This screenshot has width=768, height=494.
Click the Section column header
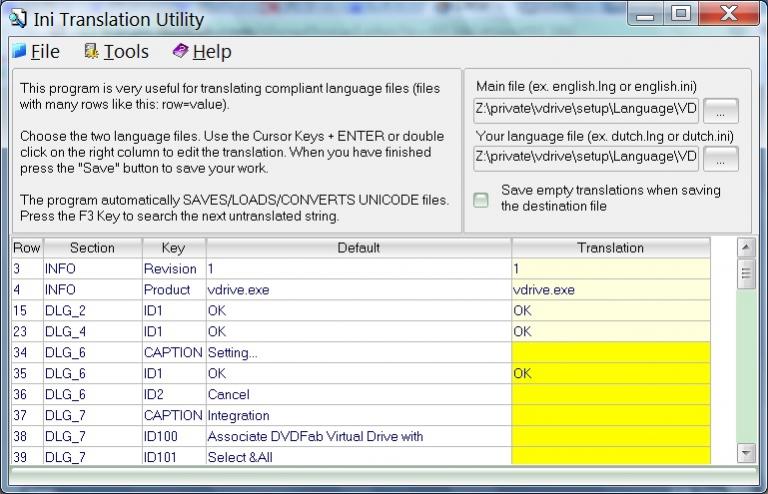[x=92, y=248]
